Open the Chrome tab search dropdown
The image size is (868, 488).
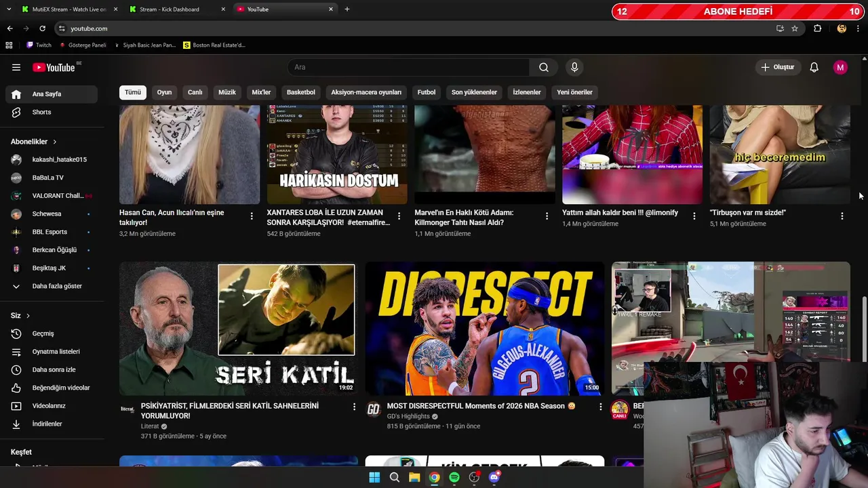[8, 9]
